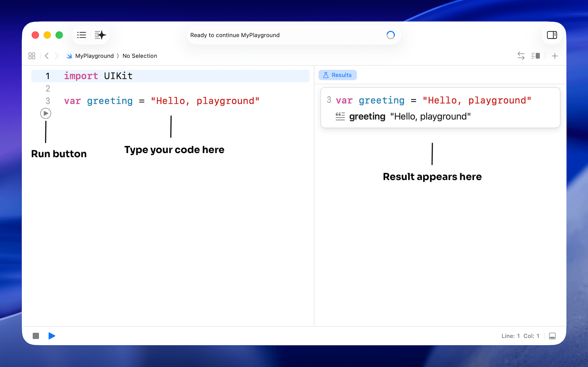Click the inline run button below line 3
Screen dimensions: 588x367
pyautogui.click(x=46, y=113)
